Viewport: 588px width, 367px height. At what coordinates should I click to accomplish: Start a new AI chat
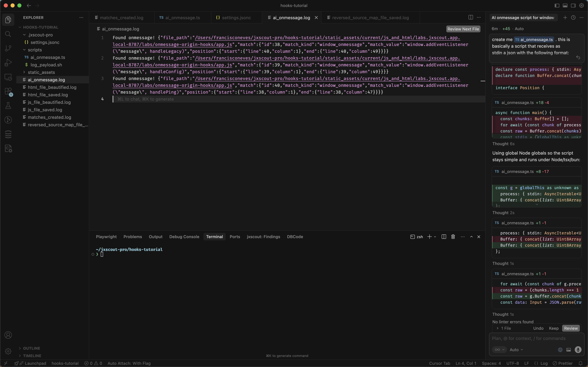[565, 18]
